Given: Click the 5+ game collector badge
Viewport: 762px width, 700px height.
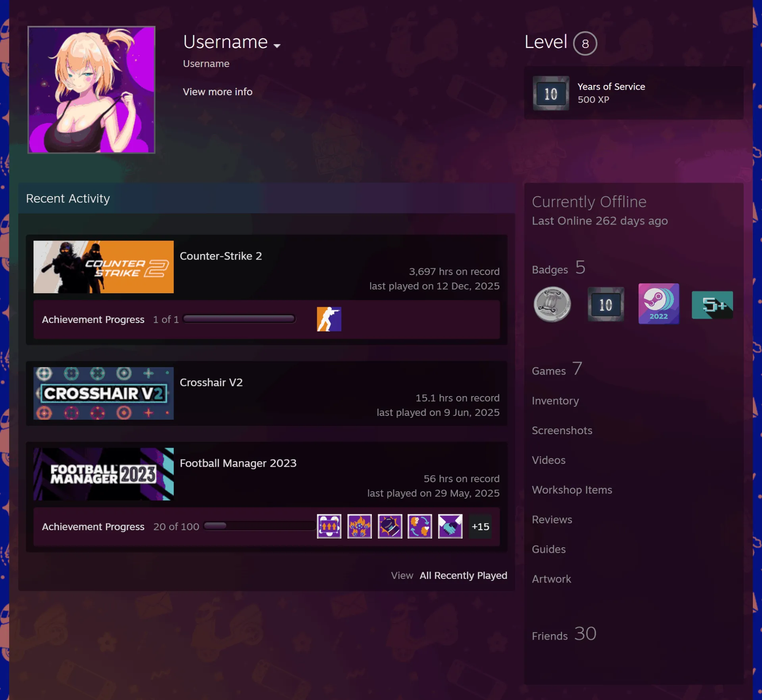Looking at the screenshot, I should (x=712, y=305).
